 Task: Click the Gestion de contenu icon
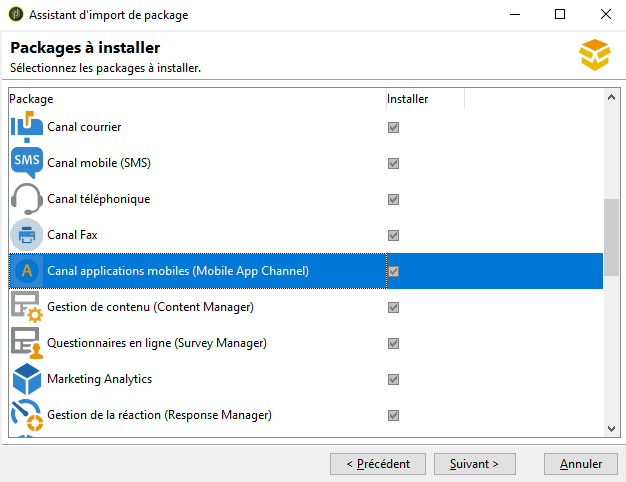point(26,307)
